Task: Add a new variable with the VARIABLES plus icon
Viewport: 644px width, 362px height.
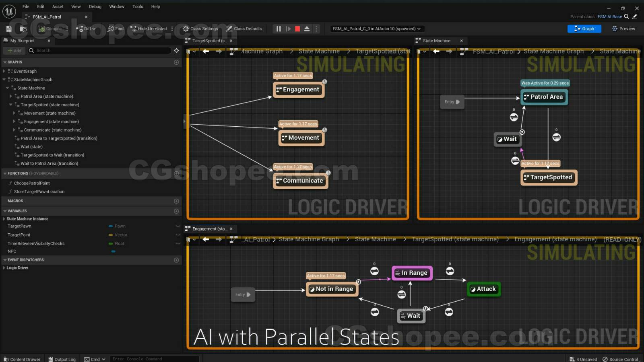Action: pos(176,211)
